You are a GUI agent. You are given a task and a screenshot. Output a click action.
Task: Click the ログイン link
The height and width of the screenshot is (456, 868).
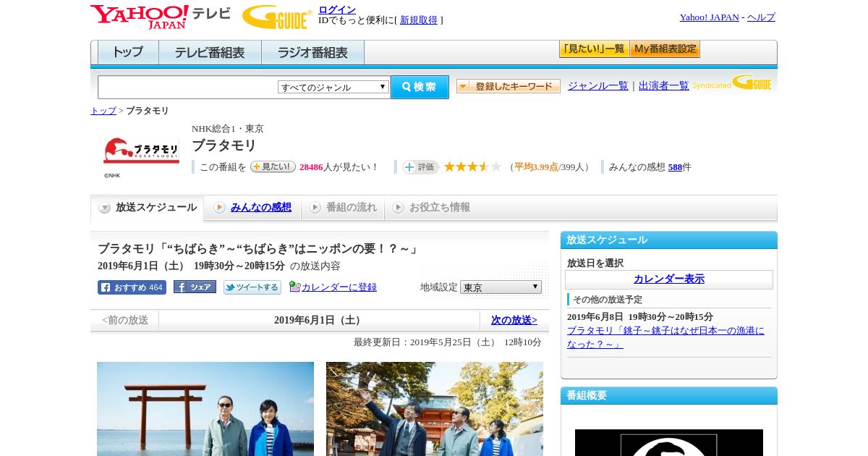coord(337,9)
